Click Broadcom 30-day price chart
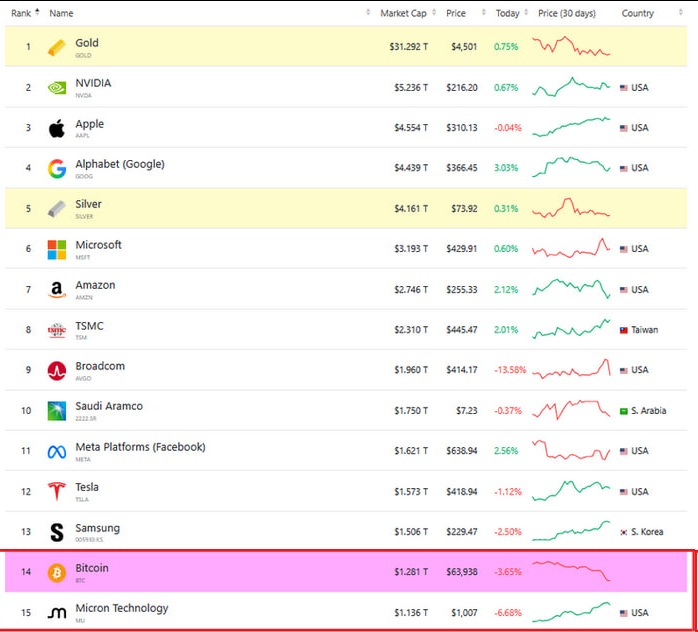 [x=571, y=369]
